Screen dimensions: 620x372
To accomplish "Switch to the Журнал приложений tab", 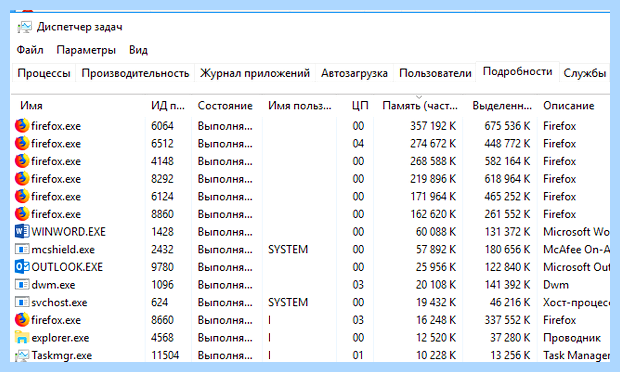I will click(x=255, y=73).
